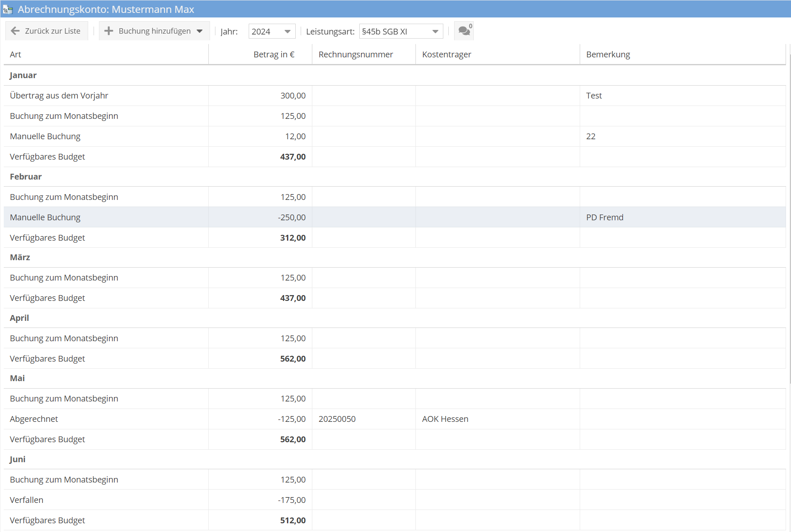Click the Rechnungsnummer column header
The image size is (791, 532).
point(356,54)
